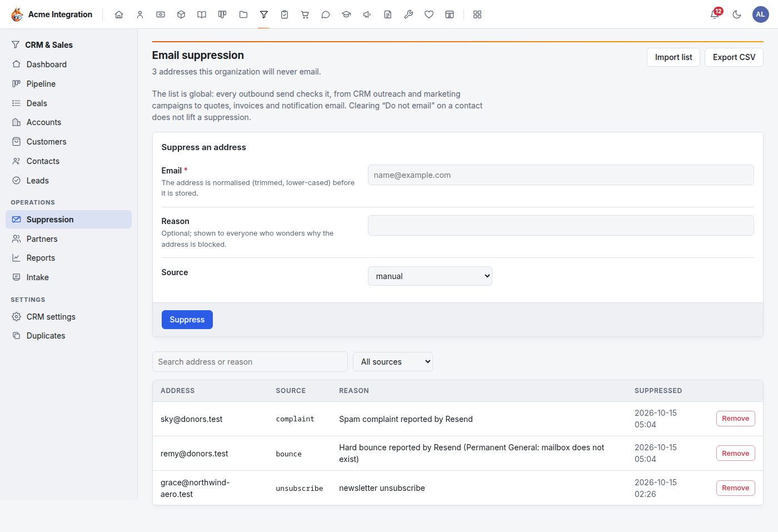Remove remy@donors.test suppression
This screenshot has height=532, width=778.
tap(736, 454)
